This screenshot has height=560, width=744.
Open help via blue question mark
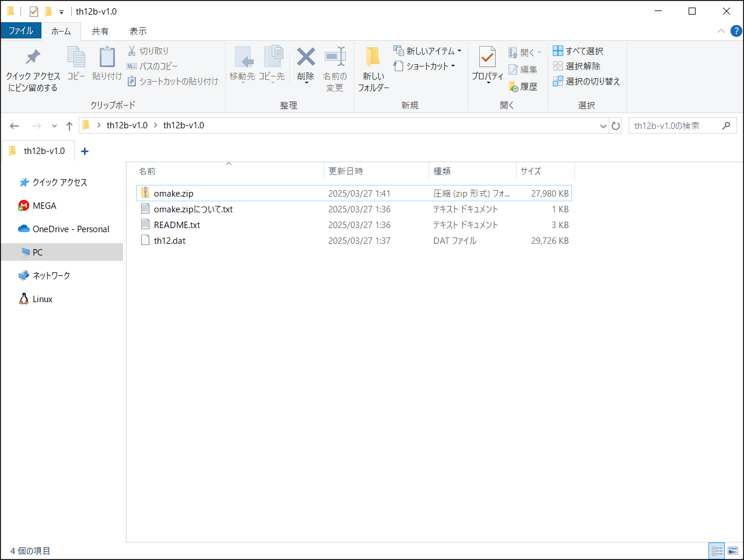tap(736, 31)
